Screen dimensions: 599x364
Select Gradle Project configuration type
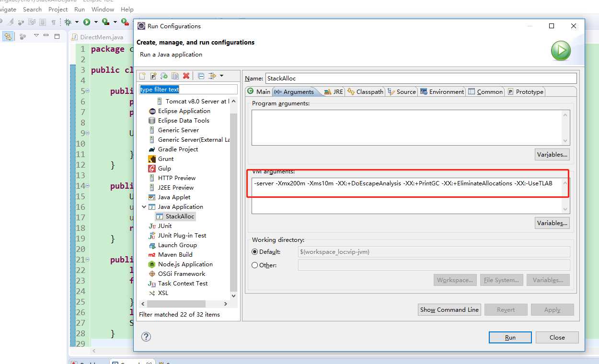pos(178,149)
